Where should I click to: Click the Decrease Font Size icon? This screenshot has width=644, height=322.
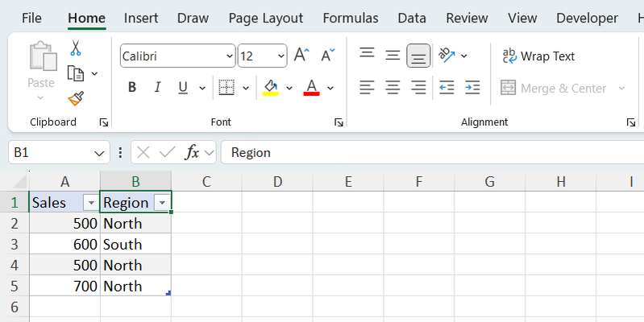pos(327,56)
